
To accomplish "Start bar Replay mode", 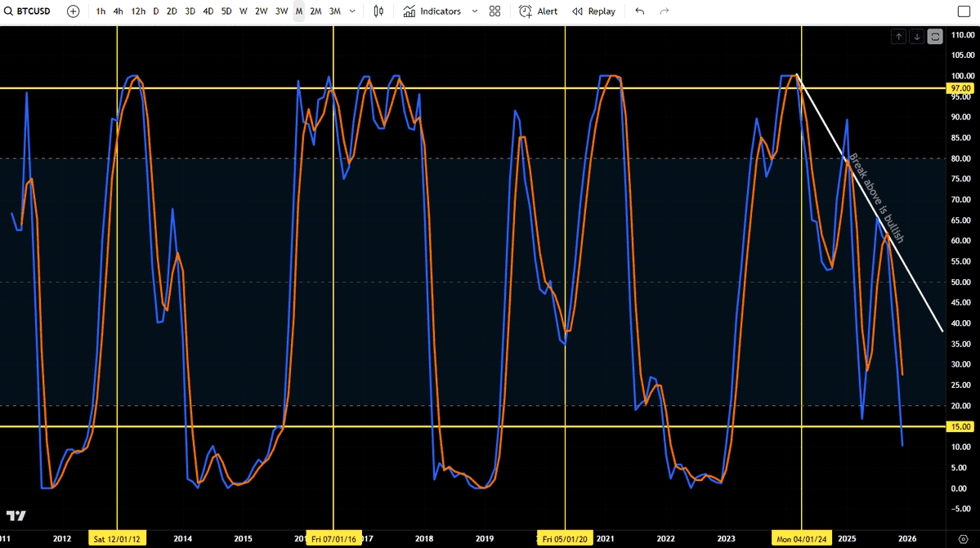I will [593, 11].
